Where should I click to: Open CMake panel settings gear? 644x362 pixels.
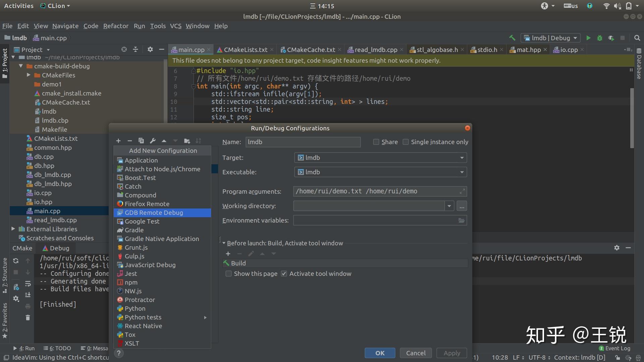(x=617, y=248)
